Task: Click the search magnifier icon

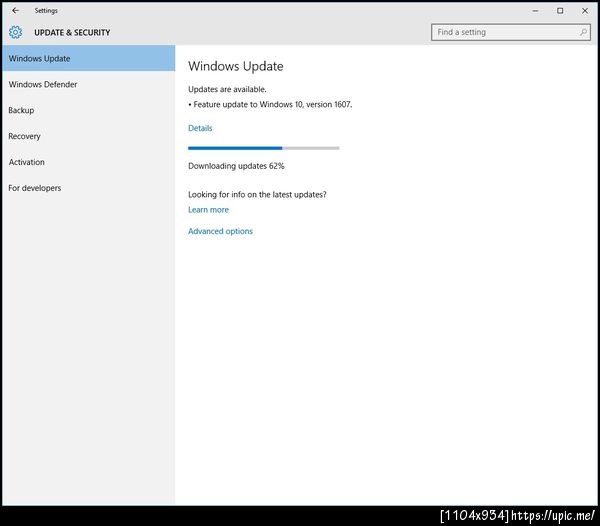Action: click(x=583, y=33)
